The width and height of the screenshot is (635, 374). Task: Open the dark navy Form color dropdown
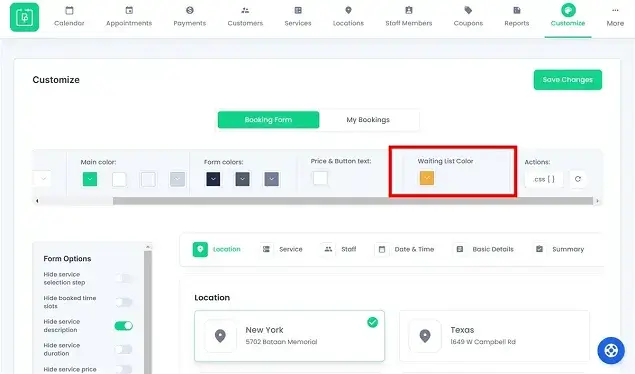[x=213, y=179]
